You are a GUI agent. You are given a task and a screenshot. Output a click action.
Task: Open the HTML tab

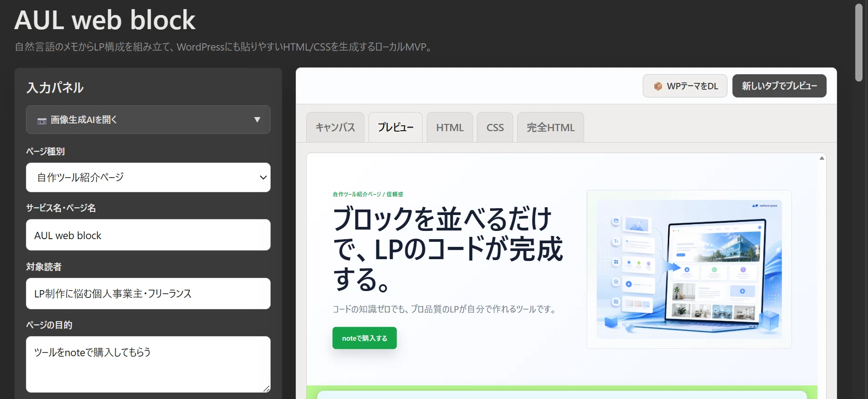(x=449, y=128)
